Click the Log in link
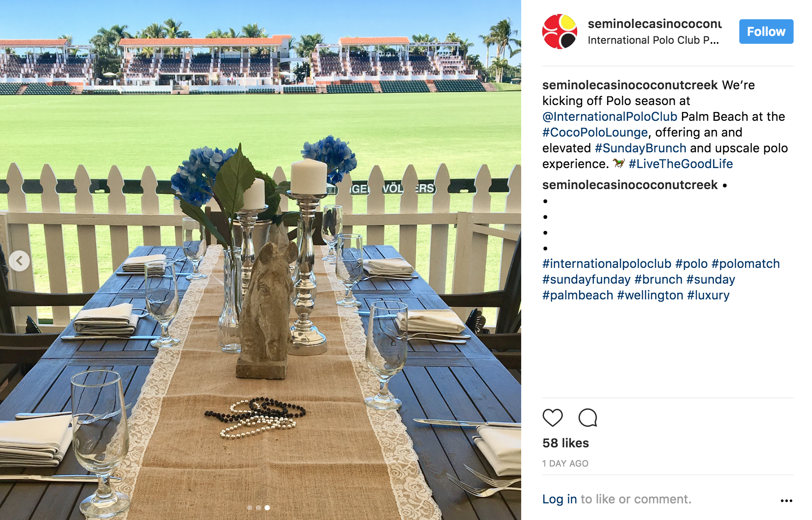 click(x=559, y=499)
